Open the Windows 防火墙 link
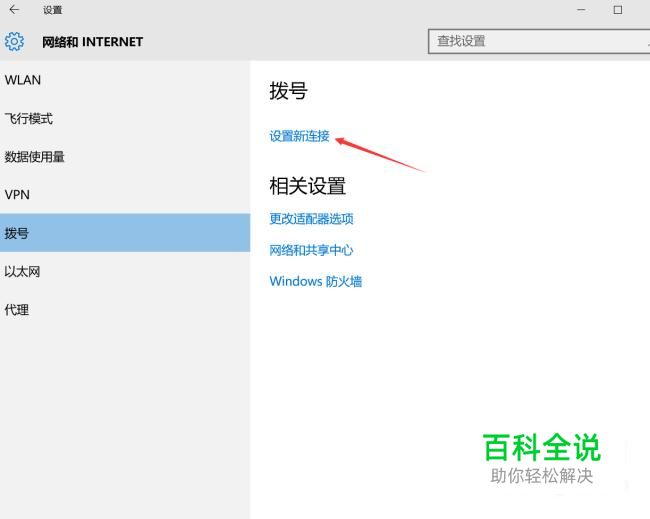This screenshot has width=650, height=519. click(x=315, y=281)
